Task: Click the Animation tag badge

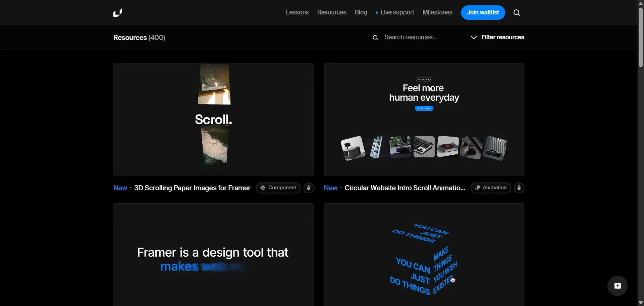Action: [x=491, y=188]
